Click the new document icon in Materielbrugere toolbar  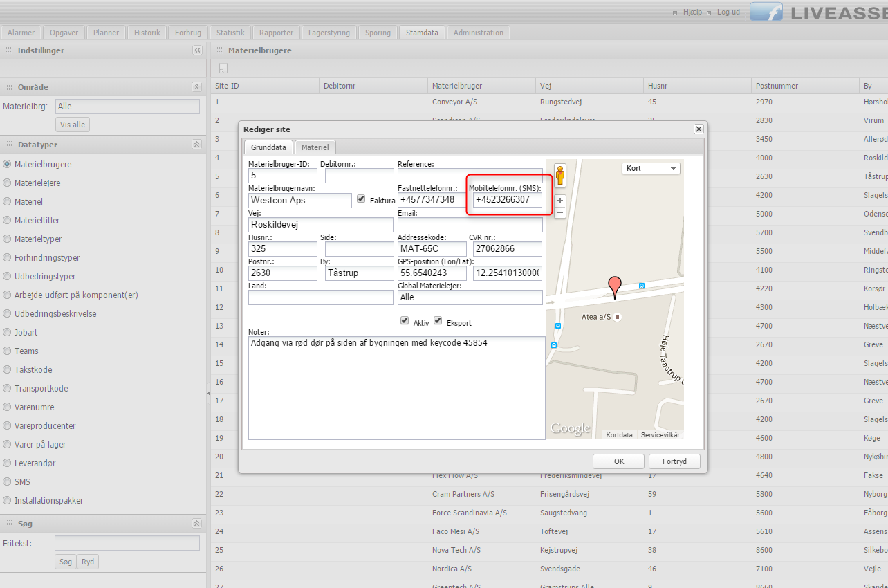[223, 68]
